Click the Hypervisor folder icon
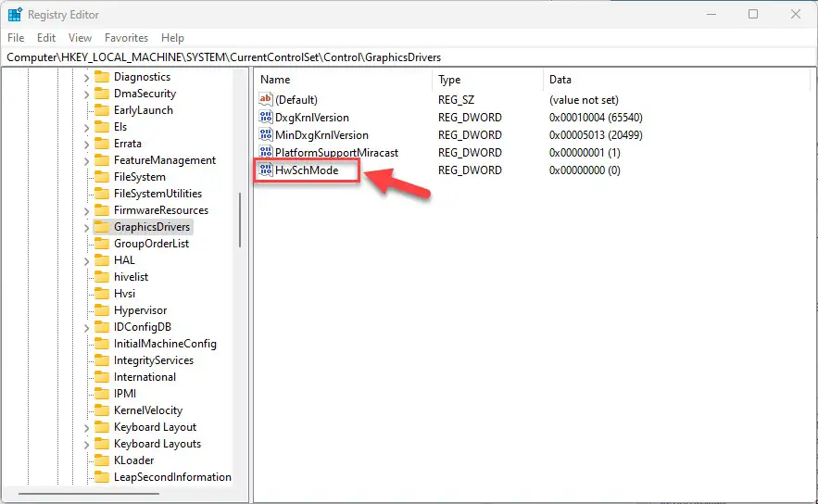 coord(102,311)
